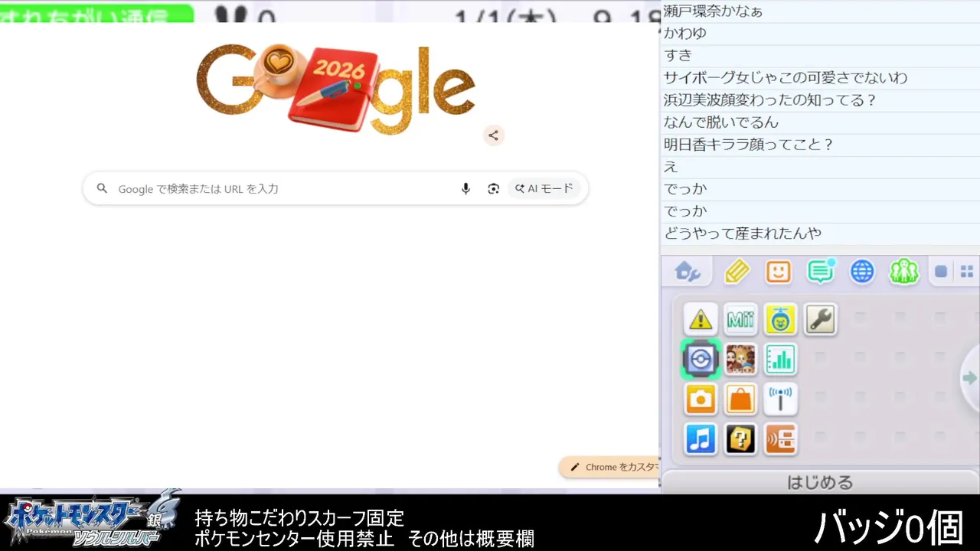The image size is (980, 551).
Task: Click the AI モード button
Action: pyautogui.click(x=544, y=188)
